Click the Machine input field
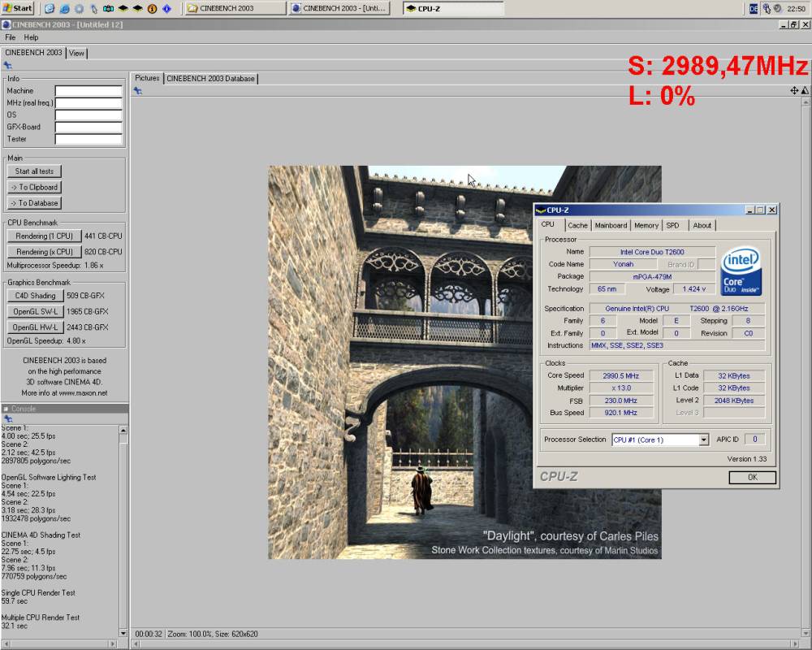 pyautogui.click(x=89, y=91)
